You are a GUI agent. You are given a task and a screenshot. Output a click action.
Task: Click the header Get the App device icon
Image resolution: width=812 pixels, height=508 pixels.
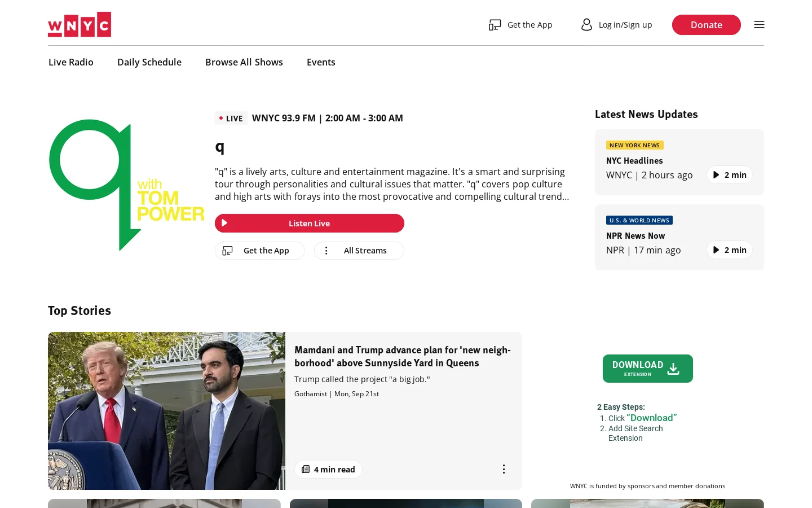tap(495, 25)
